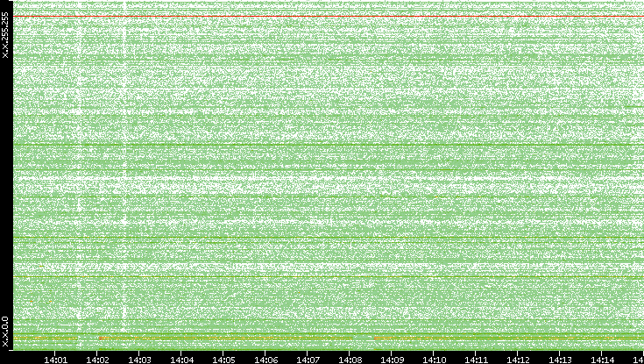
Task: Click the 14:07 time axis label
Action: (x=308, y=360)
